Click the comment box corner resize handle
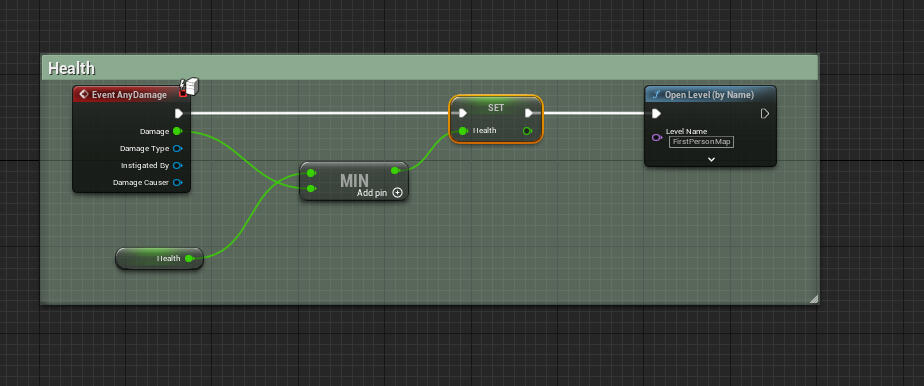The image size is (924, 386). pos(813,299)
